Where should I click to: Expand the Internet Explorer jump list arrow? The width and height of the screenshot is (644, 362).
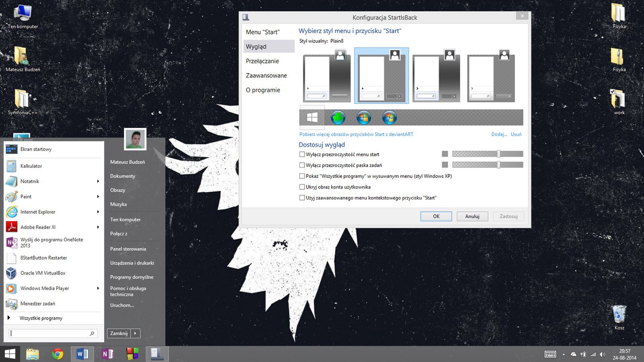point(98,212)
